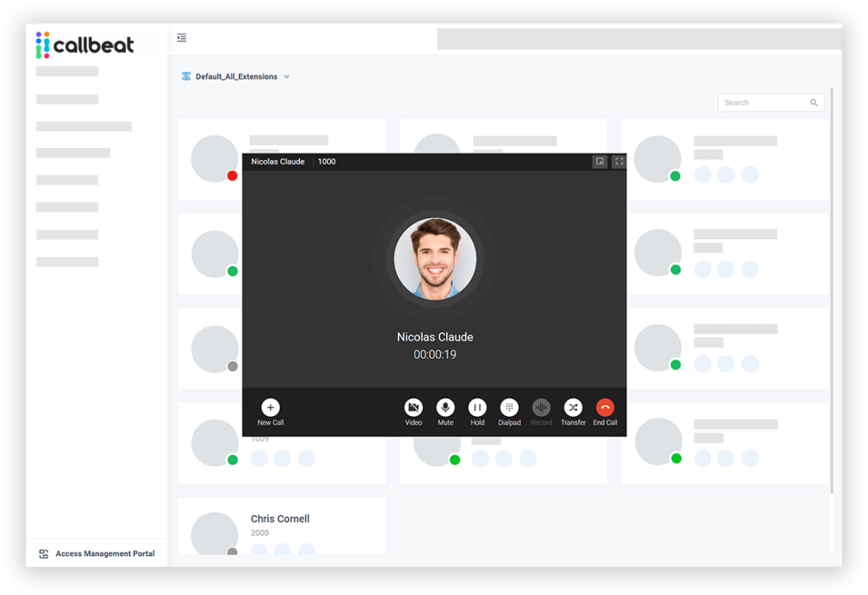Screen dimensions: 868x595
Task: Open the Dialpad
Action: 509,408
